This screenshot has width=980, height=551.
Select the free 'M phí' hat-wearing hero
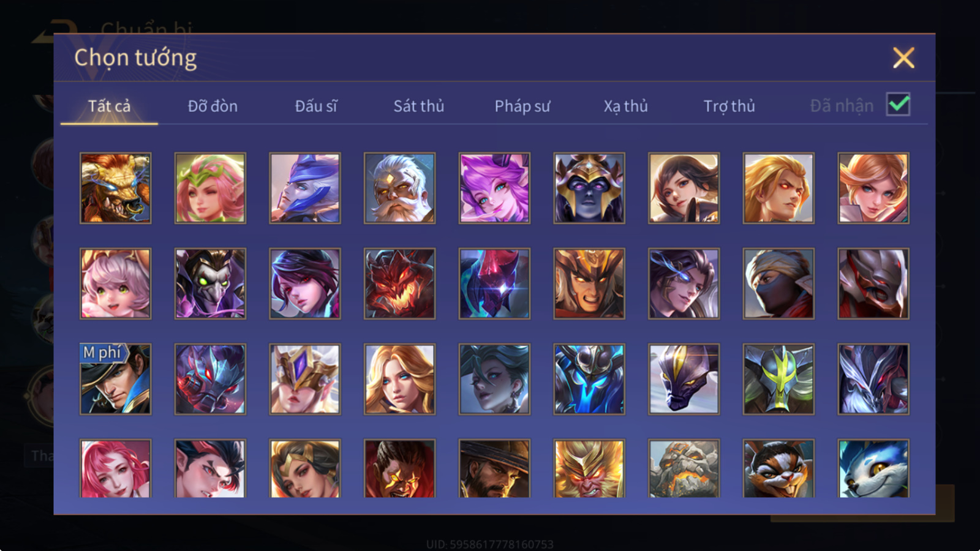click(115, 379)
